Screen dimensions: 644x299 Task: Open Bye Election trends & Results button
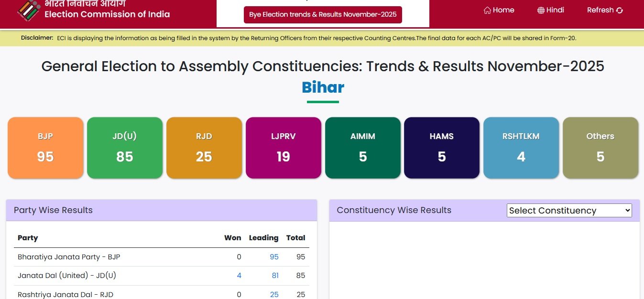click(x=323, y=14)
